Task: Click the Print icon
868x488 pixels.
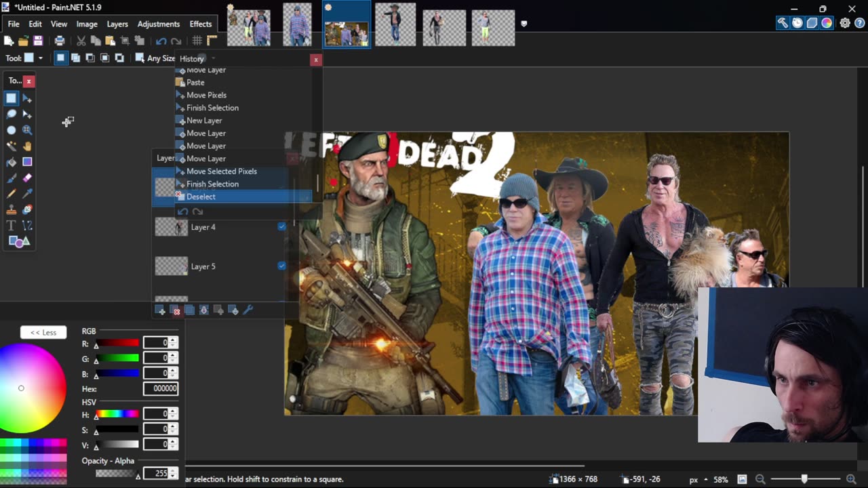Action: 60,41
